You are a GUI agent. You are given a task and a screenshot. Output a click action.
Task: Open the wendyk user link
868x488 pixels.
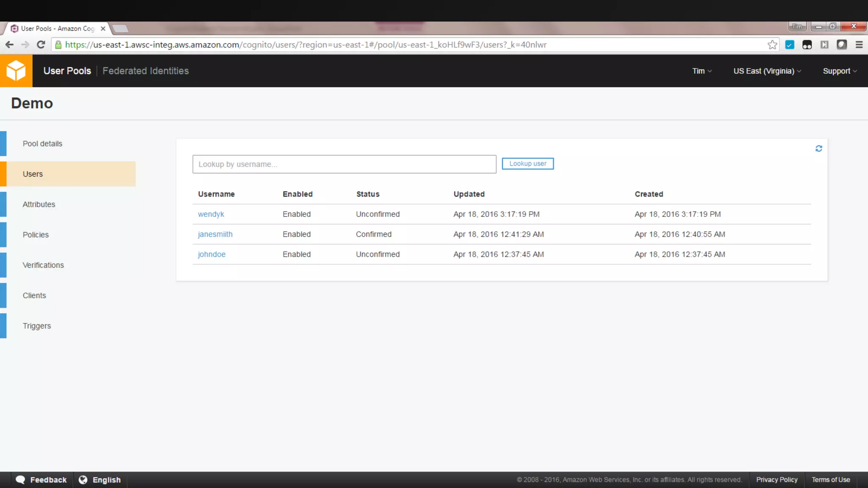[x=211, y=214]
